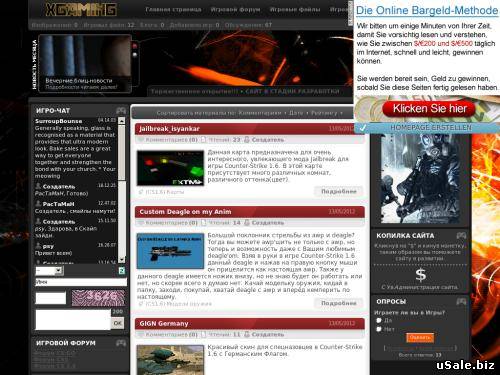Open the Custom Deagle weapon thumbnail
The image size is (500, 375).
point(170,251)
